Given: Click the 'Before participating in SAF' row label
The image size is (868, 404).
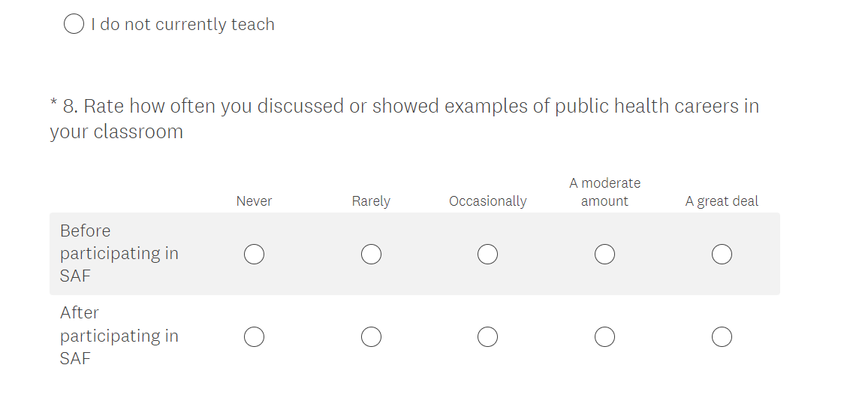Looking at the screenshot, I should point(119,253).
